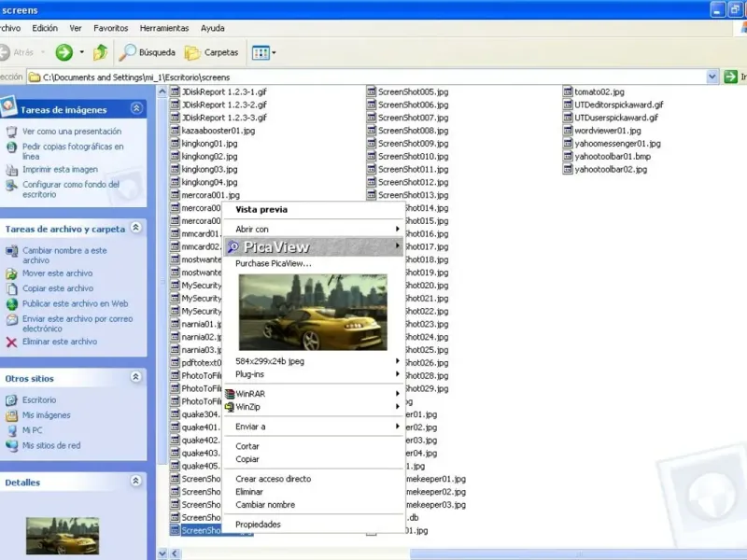
Task: Toggle the Carpetas folder tree
Action: pyautogui.click(x=212, y=52)
